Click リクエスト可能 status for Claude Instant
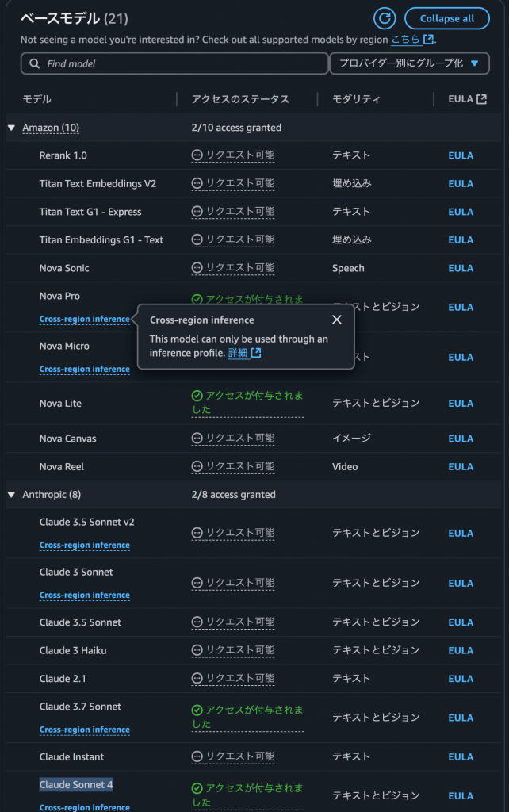The height and width of the screenshot is (812, 509). coord(233,756)
